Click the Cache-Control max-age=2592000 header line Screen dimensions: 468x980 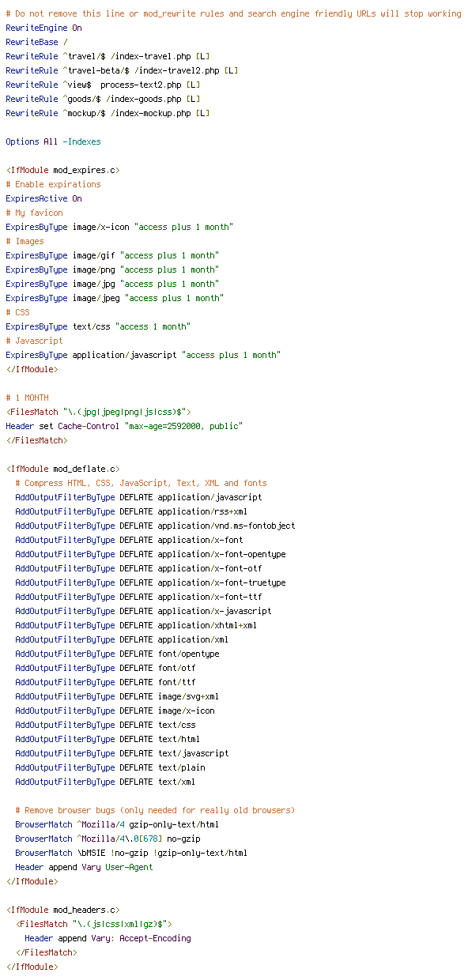click(x=124, y=426)
